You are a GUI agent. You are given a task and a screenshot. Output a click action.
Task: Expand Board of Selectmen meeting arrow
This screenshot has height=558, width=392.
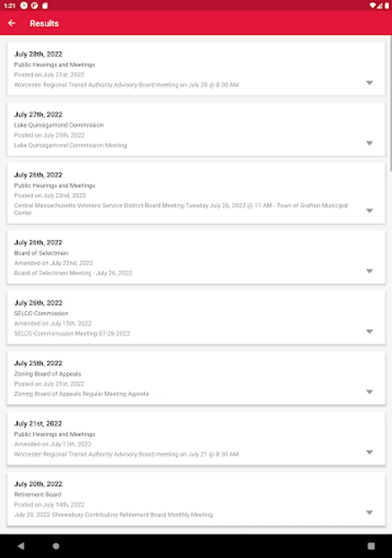[x=369, y=271]
